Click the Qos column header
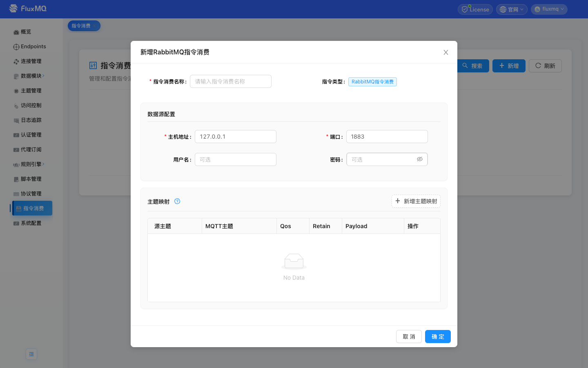588x368 pixels. (x=293, y=226)
